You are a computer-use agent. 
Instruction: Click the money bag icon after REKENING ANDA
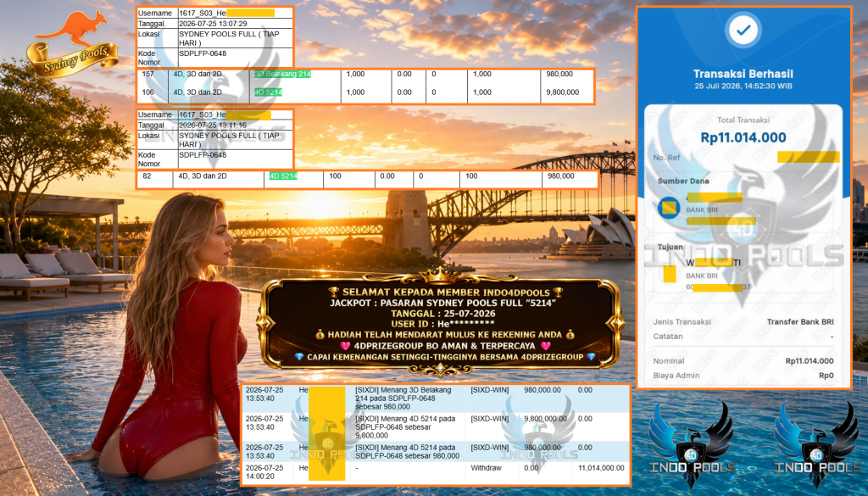(570, 334)
